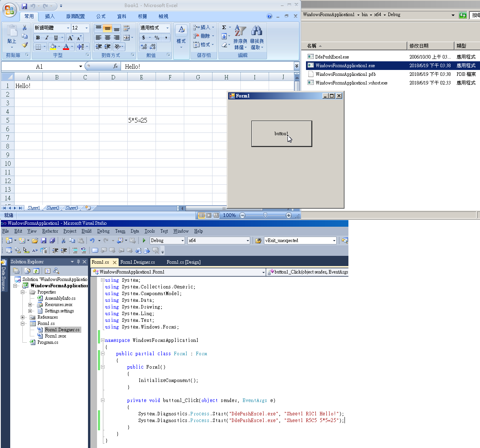The width and height of the screenshot is (480, 448).
Task: Apply accounting currency format with the $ icon
Action: [x=144, y=38]
